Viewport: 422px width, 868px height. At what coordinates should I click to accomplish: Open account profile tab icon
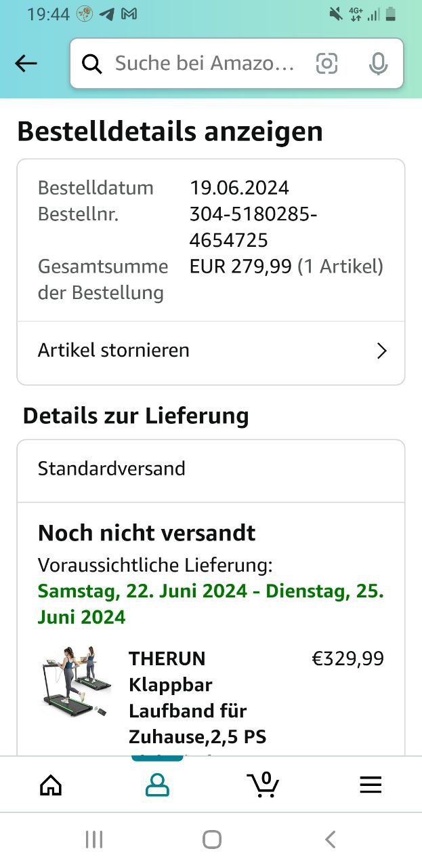click(157, 785)
